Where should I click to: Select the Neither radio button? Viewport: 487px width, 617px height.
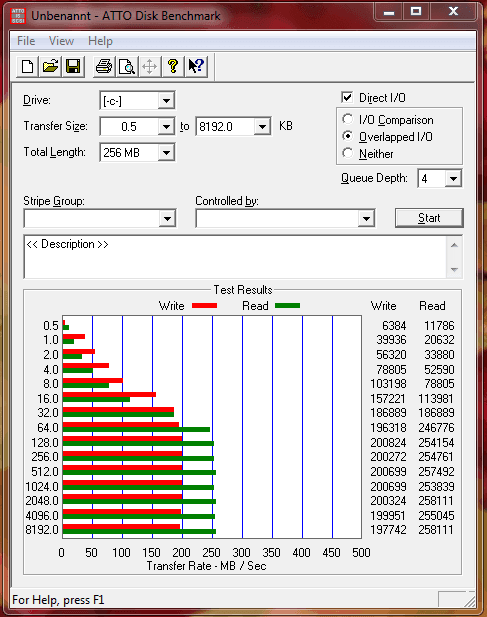pyautogui.click(x=347, y=153)
